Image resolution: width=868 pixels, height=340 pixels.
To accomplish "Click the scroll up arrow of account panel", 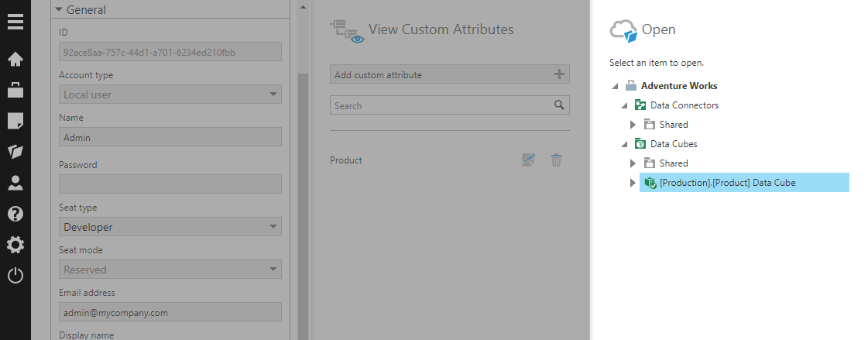I will [303, 8].
